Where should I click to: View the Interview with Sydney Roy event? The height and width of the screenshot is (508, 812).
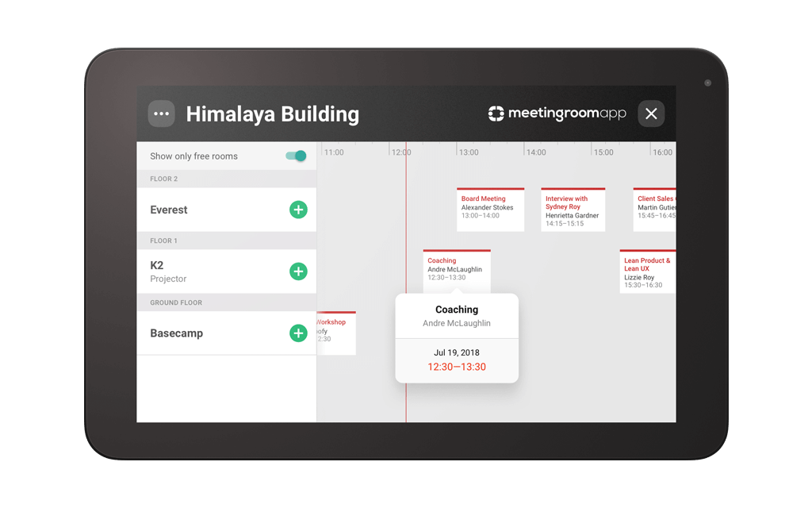573,209
